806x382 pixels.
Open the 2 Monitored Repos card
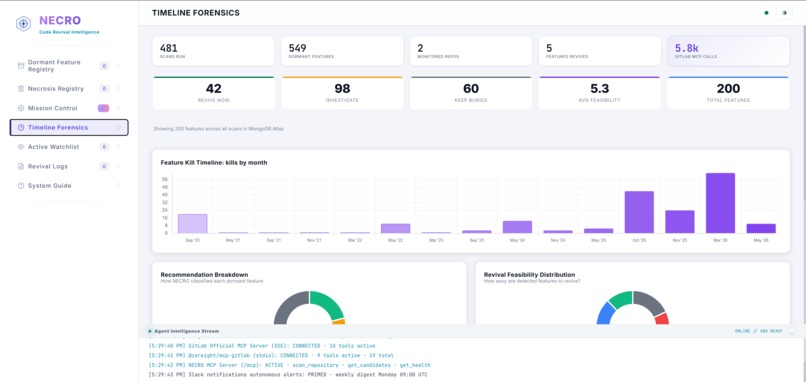[471, 51]
